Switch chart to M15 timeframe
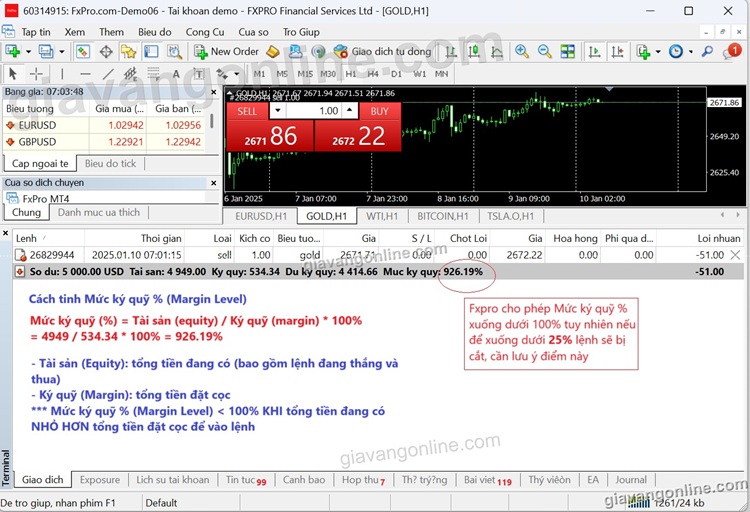This screenshot has width=750, height=512. 303,73
